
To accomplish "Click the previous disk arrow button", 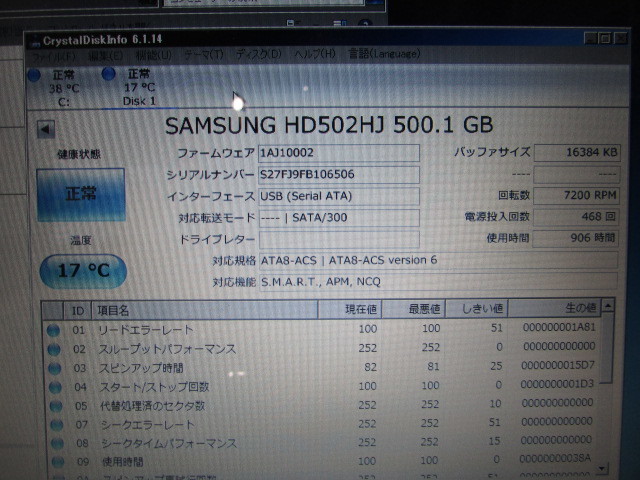I will pos(46,129).
